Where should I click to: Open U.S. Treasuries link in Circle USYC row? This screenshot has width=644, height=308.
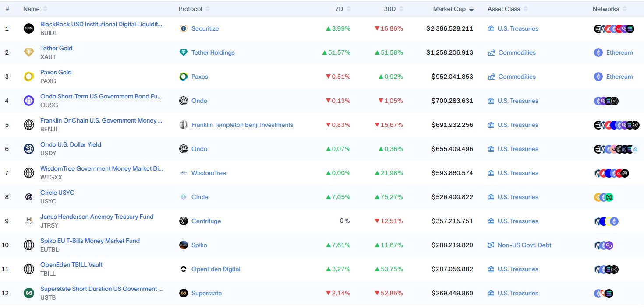(518, 197)
